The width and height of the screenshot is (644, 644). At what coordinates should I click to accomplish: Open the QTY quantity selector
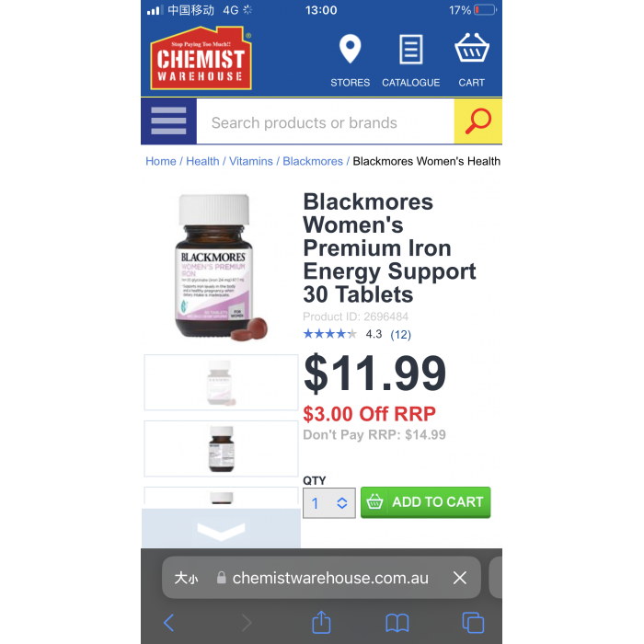coord(329,503)
